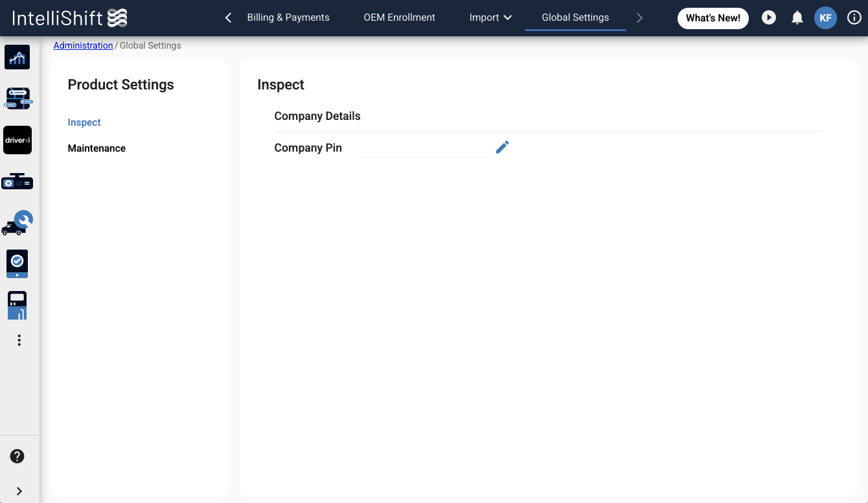Open the KF user profile avatar
Screen dimensions: 868x503
coord(826,18)
